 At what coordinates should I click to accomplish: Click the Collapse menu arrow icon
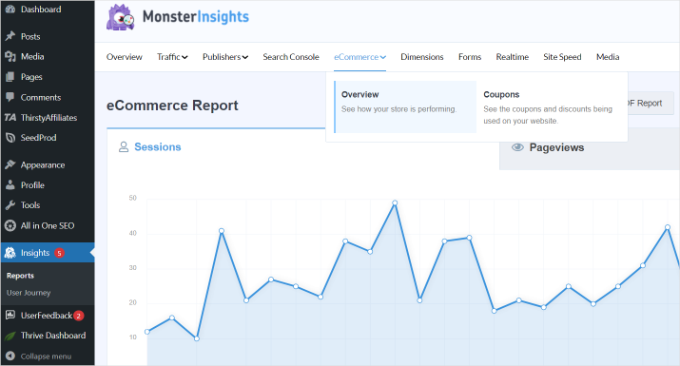tap(10, 356)
